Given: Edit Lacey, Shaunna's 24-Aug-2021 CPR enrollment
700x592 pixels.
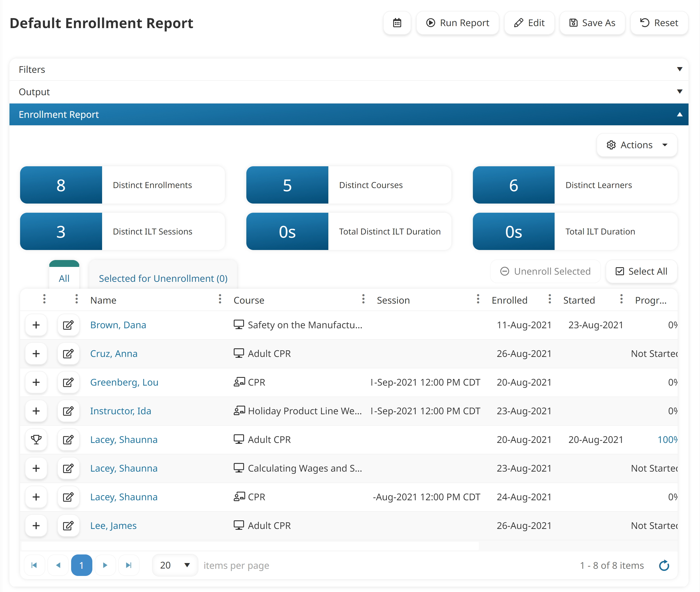Looking at the screenshot, I should (68, 497).
